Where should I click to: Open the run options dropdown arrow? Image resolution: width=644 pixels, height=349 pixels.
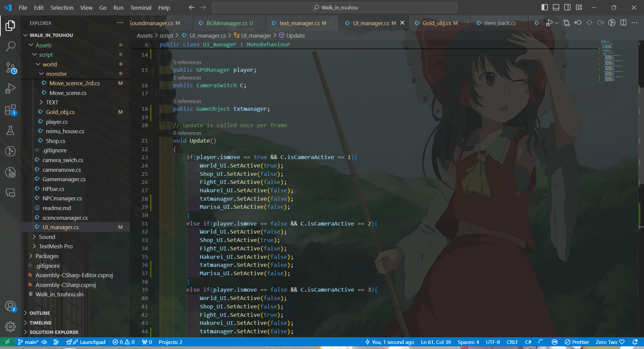[556, 23]
